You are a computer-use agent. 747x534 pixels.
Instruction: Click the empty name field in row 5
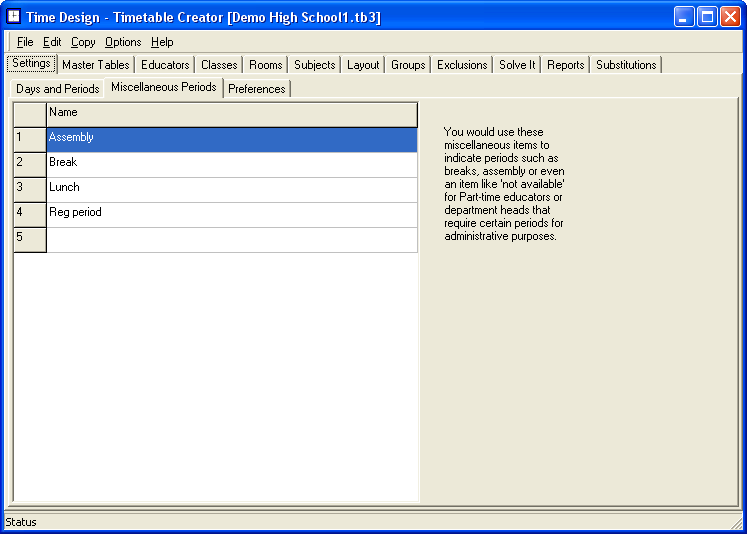(x=231, y=239)
